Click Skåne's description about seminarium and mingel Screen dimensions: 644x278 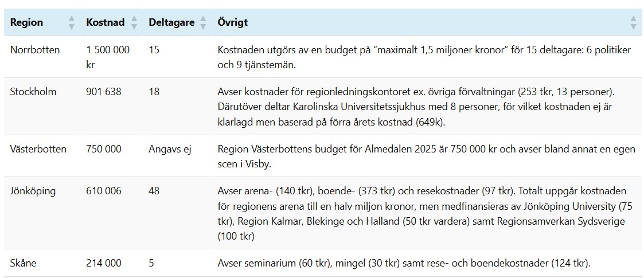[x=404, y=263]
